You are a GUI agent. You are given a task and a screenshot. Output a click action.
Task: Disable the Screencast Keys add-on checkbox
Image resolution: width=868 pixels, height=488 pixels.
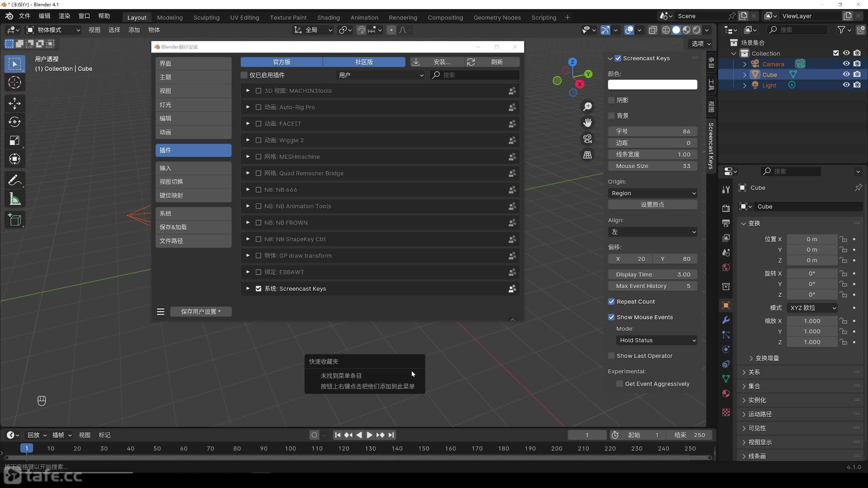click(x=258, y=289)
